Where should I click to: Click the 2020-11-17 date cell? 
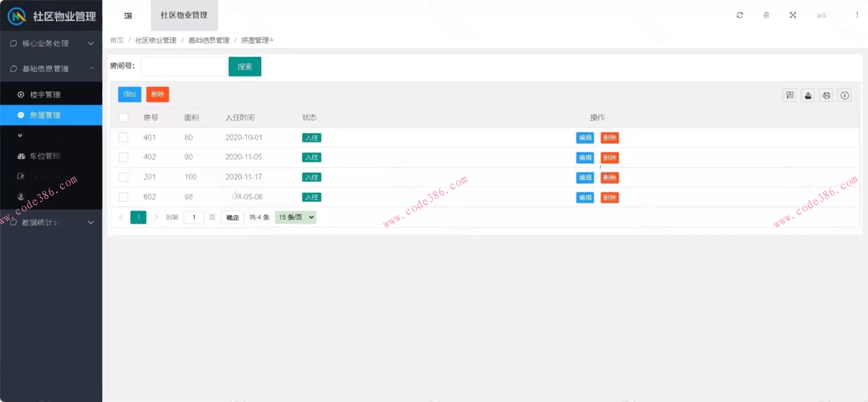click(x=244, y=177)
